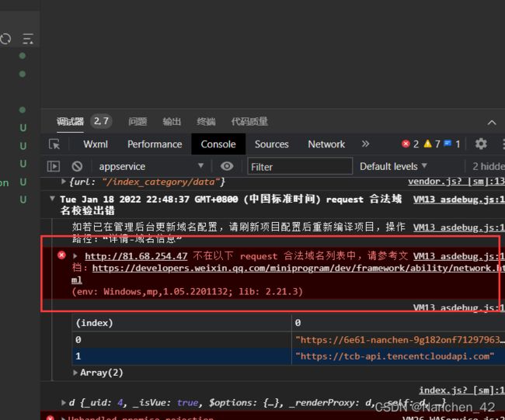Open the index.js? [sm] source link

click(x=461, y=390)
